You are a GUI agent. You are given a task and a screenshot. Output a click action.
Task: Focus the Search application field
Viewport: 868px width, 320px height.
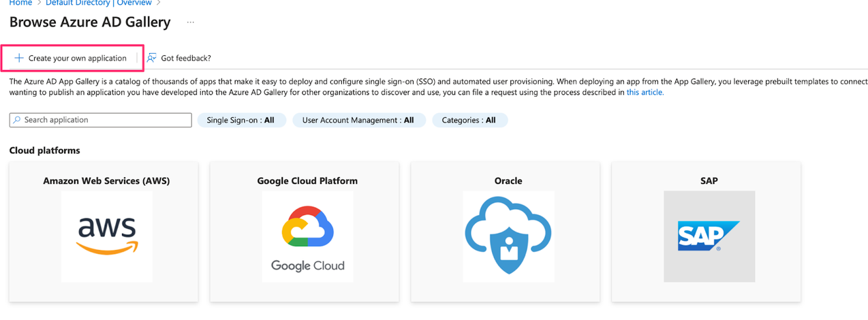(x=101, y=120)
